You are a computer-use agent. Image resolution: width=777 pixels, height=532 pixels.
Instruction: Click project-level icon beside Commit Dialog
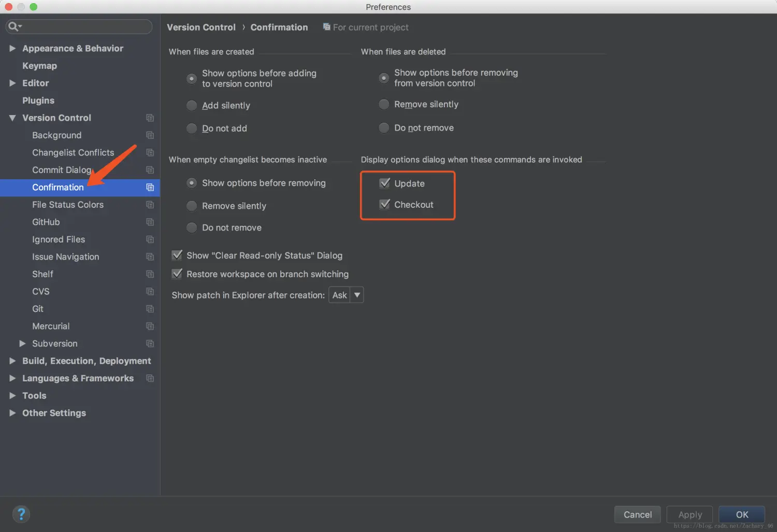coord(150,170)
